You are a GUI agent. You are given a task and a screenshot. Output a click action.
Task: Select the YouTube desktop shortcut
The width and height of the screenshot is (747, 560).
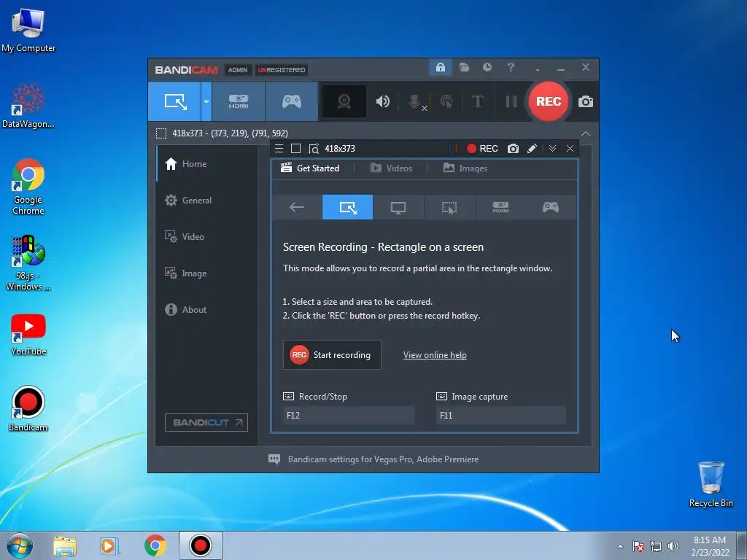[28, 335]
